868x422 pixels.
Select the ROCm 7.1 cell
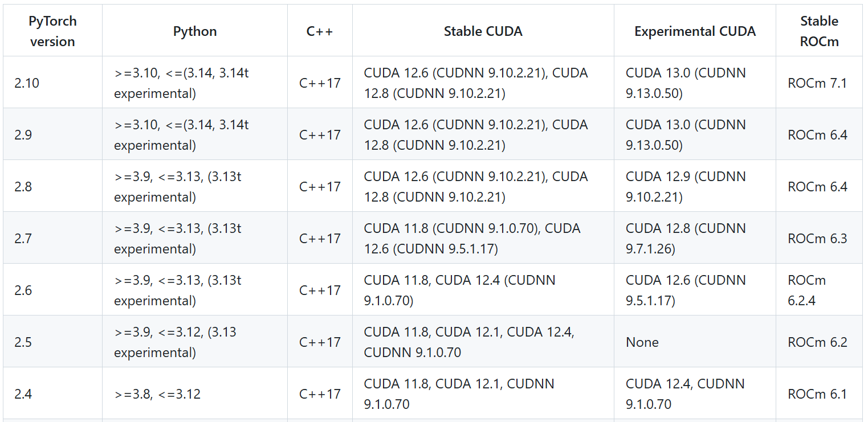coord(817,83)
